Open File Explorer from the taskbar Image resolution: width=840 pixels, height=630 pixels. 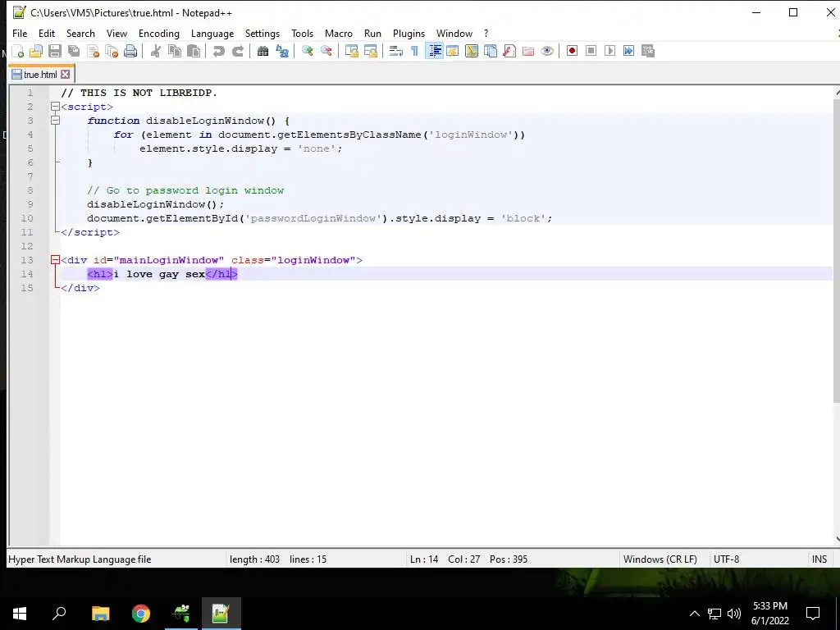pyautogui.click(x=101, y=614)
